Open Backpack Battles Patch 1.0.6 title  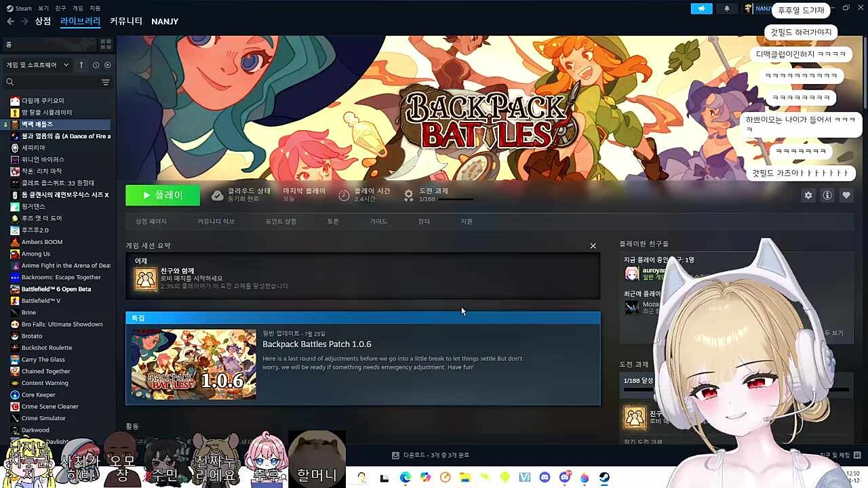tap(317, 344)
